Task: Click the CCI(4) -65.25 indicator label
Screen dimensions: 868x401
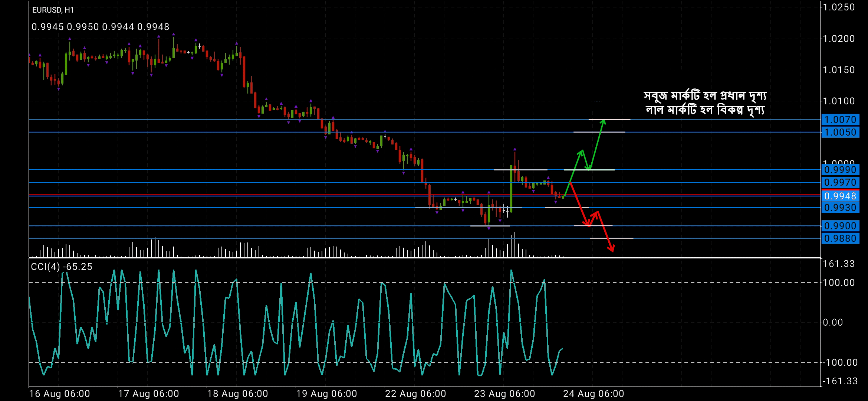Action: [x=62, y=267]
